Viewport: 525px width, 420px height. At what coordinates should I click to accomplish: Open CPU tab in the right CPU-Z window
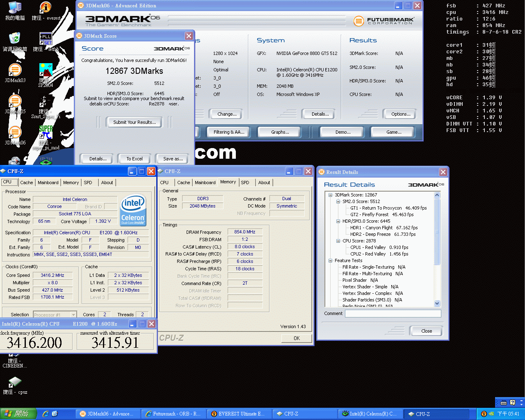[164, 183]
